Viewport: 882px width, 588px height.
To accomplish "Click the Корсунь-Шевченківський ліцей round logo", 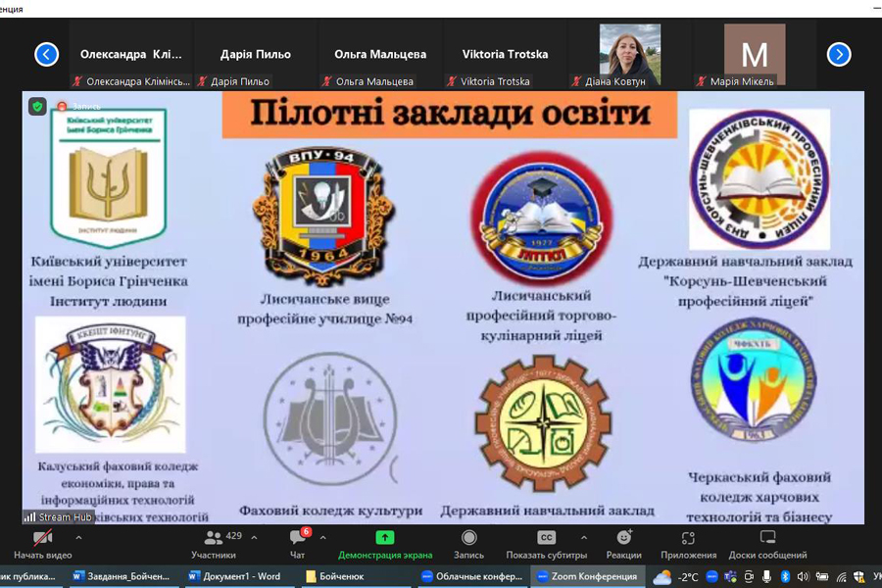I will 759,179.
